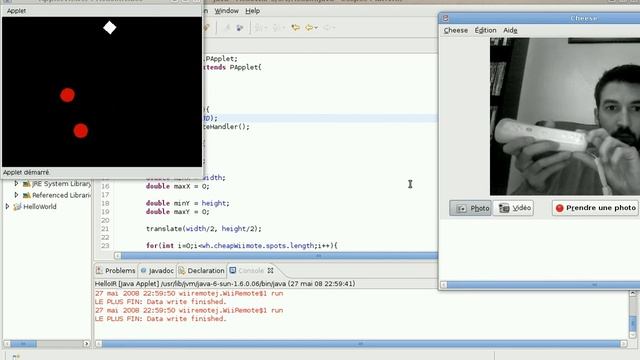Screen dimensions: 640x360
Task: Select Vidéo mode in Cheese
Action: (513, 208)
